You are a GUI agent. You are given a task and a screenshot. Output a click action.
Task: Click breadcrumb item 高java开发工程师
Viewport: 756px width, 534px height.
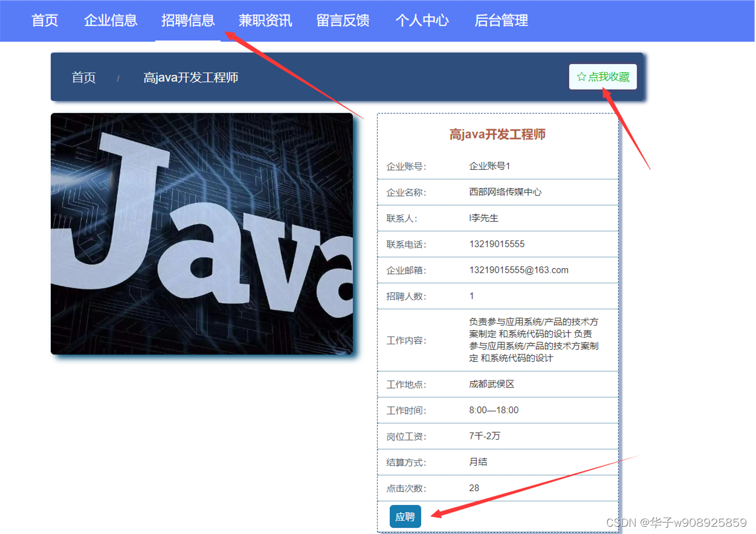pyautogui.click(x=191, y=78)
